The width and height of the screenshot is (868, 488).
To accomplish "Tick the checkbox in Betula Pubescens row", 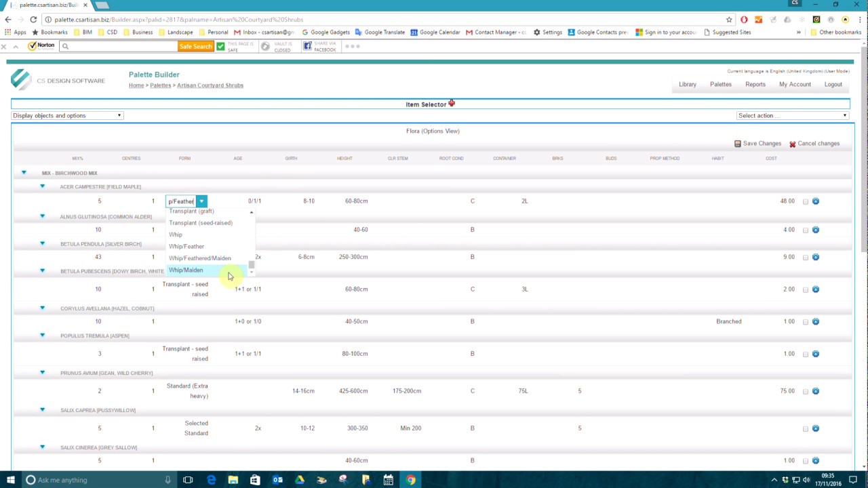I will point(806,289).
